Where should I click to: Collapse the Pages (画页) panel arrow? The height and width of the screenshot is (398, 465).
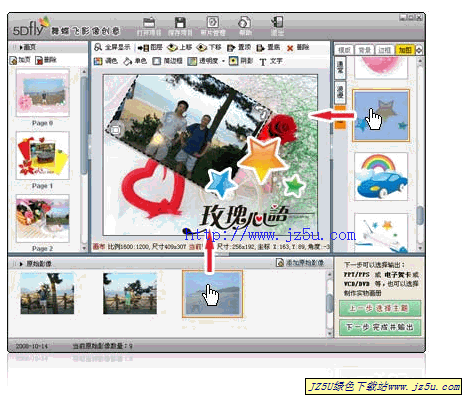coord(21,48)
